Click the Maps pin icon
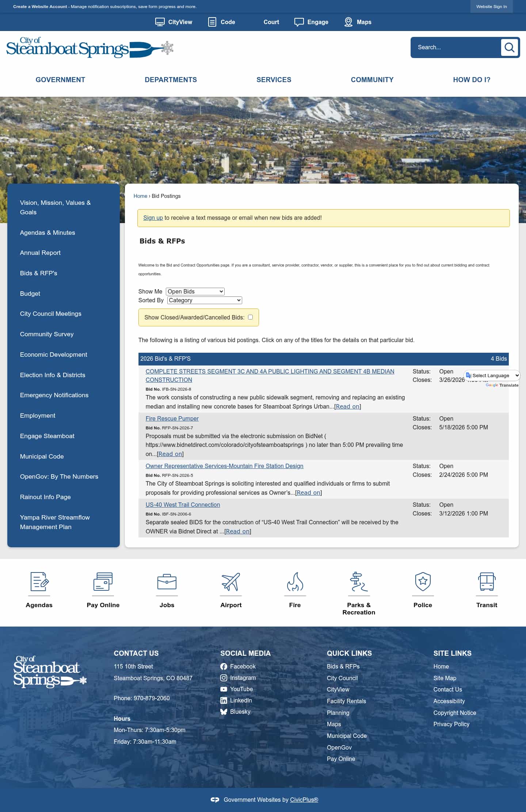This screenshot has width=526, height=812. [x=348, y=22]
